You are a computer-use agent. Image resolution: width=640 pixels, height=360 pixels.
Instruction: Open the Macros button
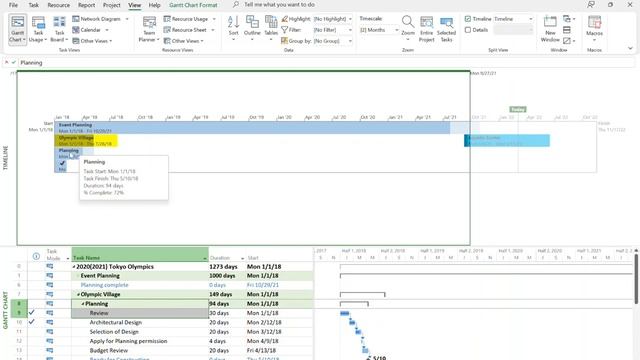click(x=594, y=28)
